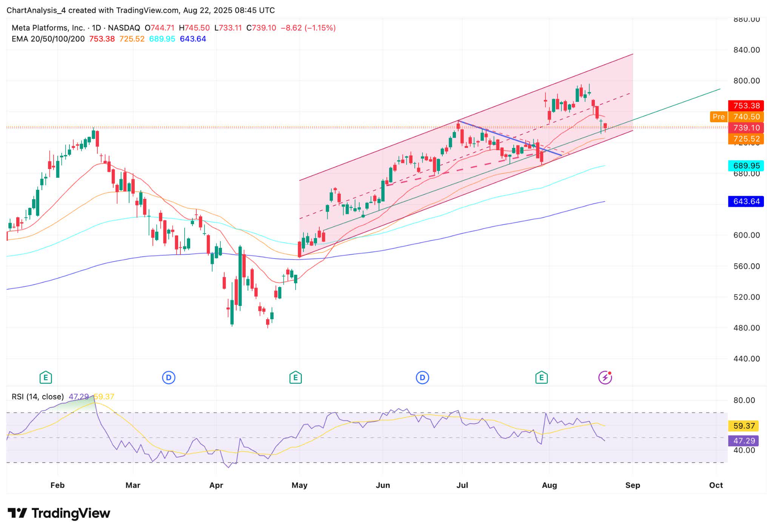Select the Jun label on the date axis
Image resolution: width=773 pixels, height=532 pixels.
click(383, 485)
